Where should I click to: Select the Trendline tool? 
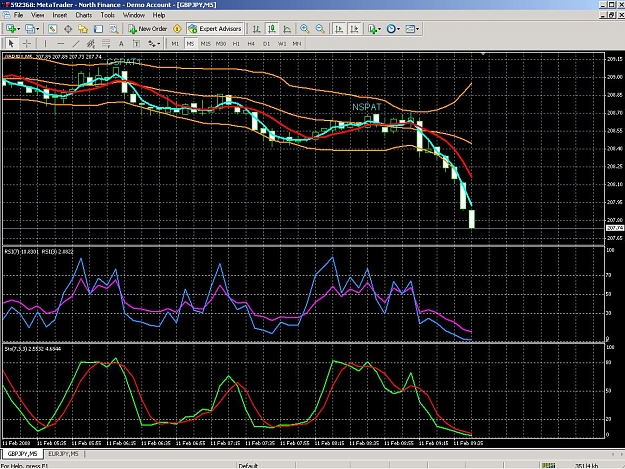click(x=76, y=43)
